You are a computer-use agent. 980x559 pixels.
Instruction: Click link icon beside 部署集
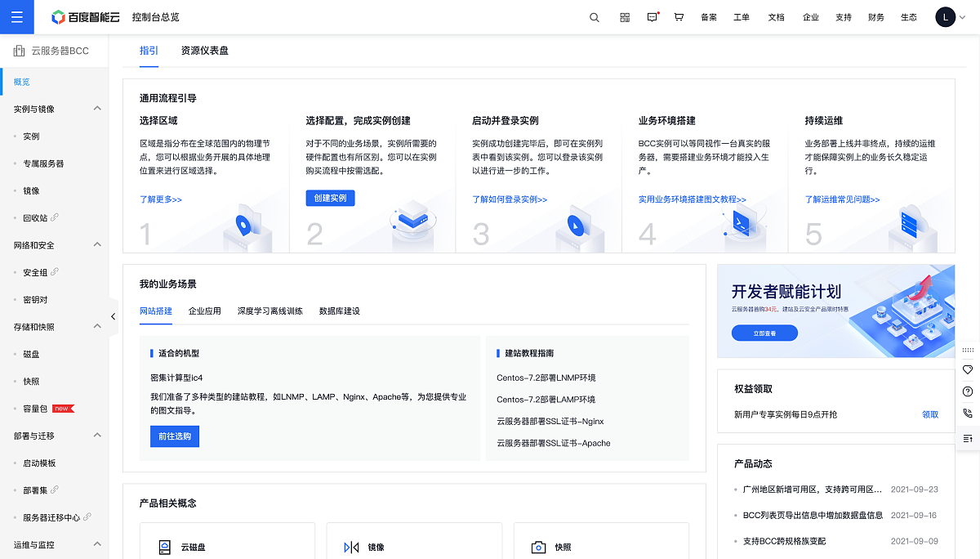55,490
